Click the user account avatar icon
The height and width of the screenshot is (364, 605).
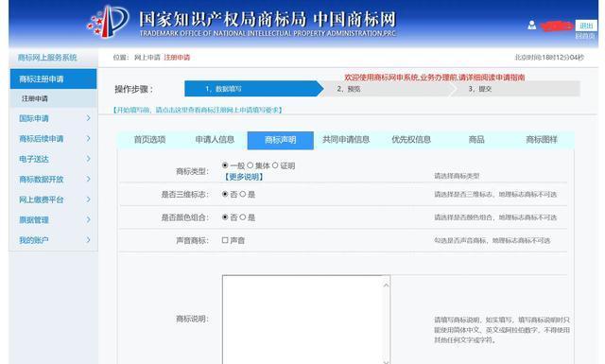531,26
